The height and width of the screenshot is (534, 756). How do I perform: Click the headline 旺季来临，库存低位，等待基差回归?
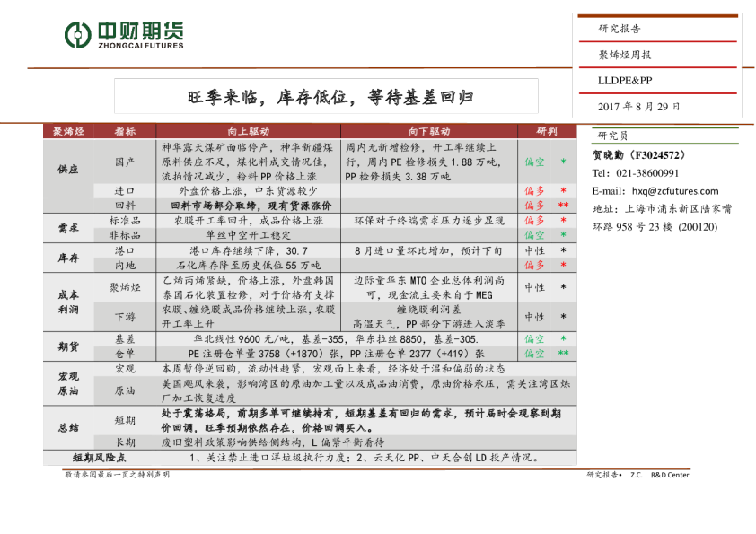pyautogui.click(x=330, y=96)
